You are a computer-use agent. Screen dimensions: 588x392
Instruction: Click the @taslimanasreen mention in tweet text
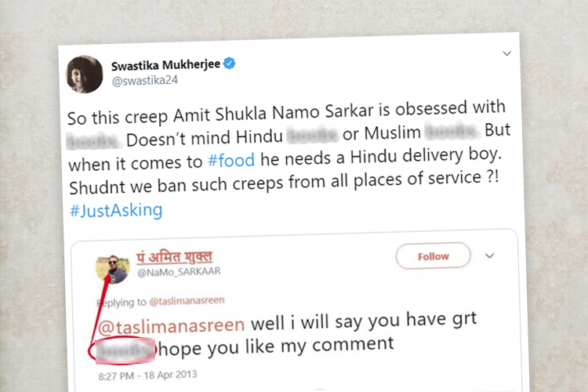171,325
